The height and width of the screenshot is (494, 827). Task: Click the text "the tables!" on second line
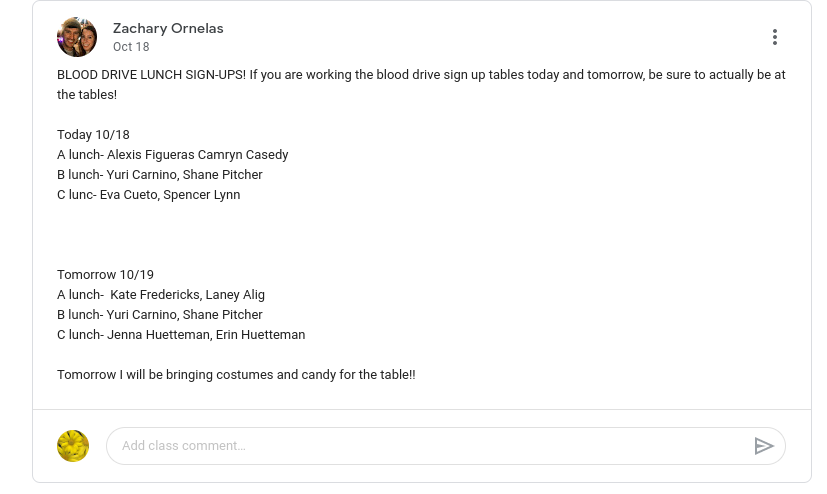[x=87, y=95]
